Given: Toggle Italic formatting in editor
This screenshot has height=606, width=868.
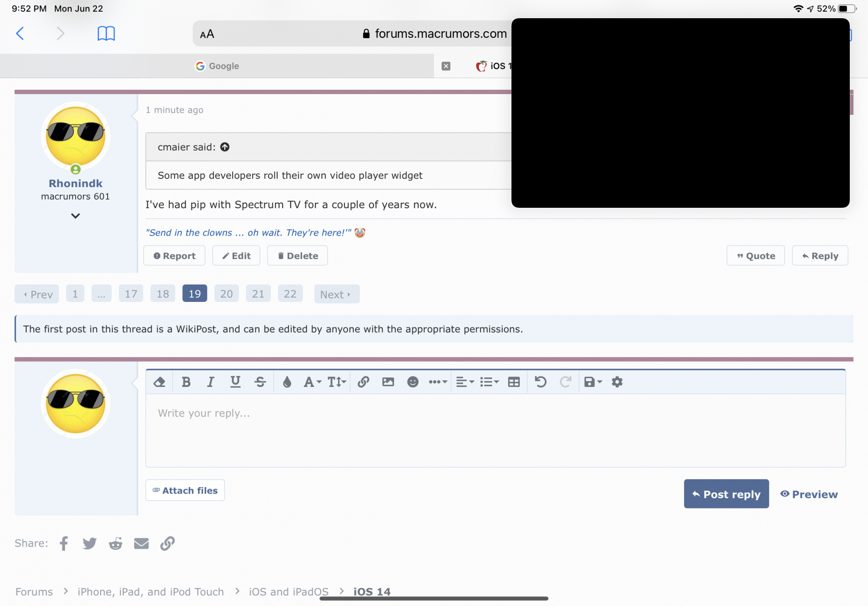Looking at the screenshot, I should (210, 382).
